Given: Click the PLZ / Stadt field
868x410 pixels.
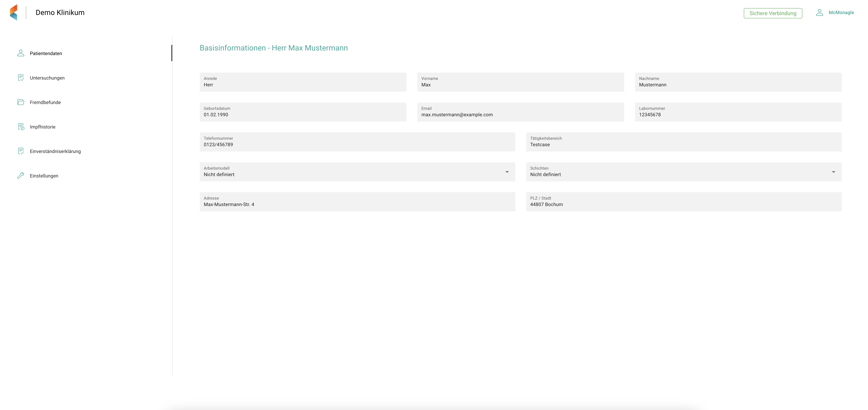Looking at the screenshot, I should (684, 204).
